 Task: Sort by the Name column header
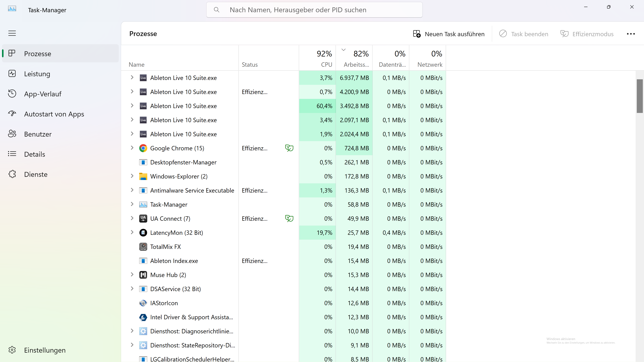click(x=180, y=58)
